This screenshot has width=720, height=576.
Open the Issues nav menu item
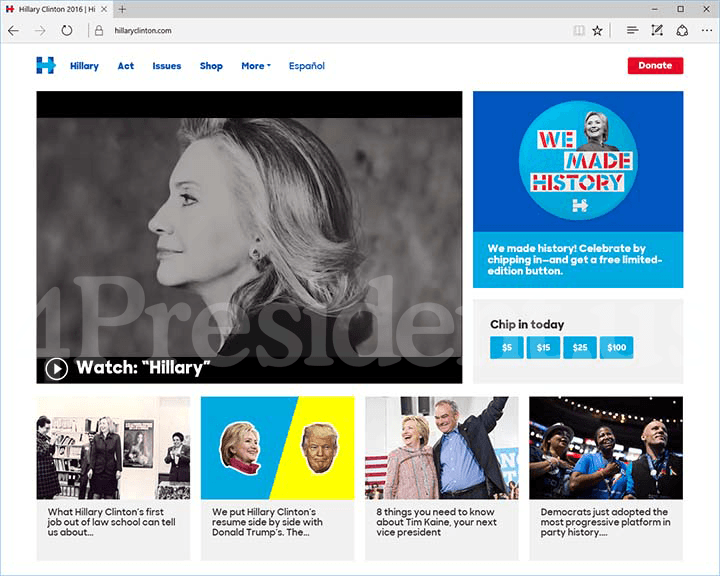[167, 66]
